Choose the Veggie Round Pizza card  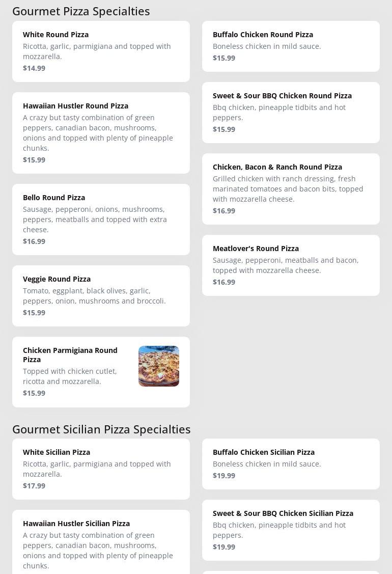tap(101, 296)
